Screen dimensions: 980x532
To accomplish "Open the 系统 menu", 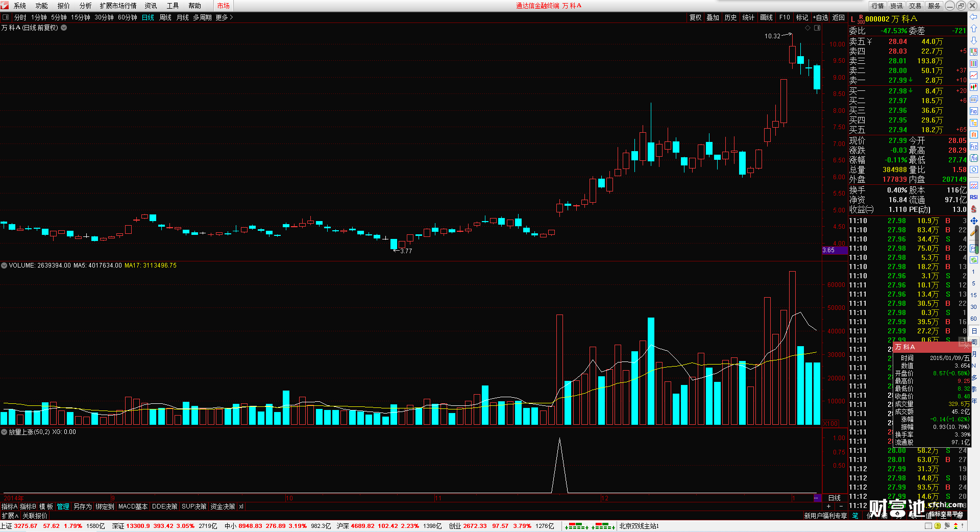I will pyautogui.click(x=20, y=6).
